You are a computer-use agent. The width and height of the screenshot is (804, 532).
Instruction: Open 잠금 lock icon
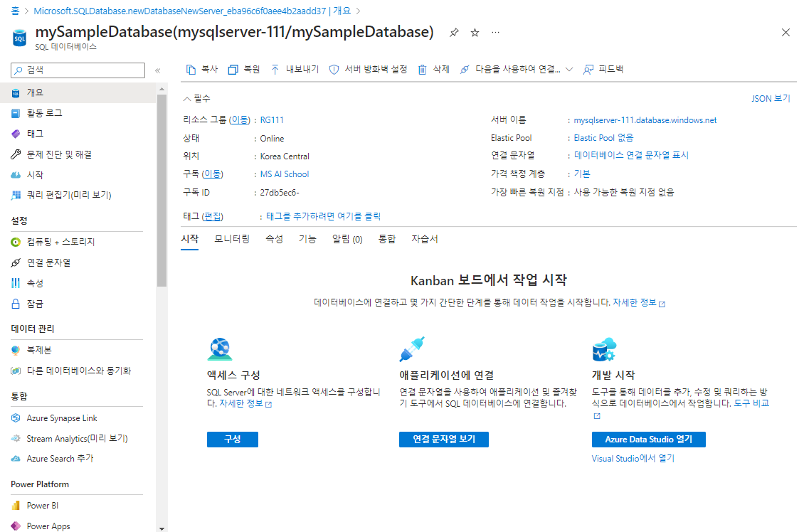[16, 304]
